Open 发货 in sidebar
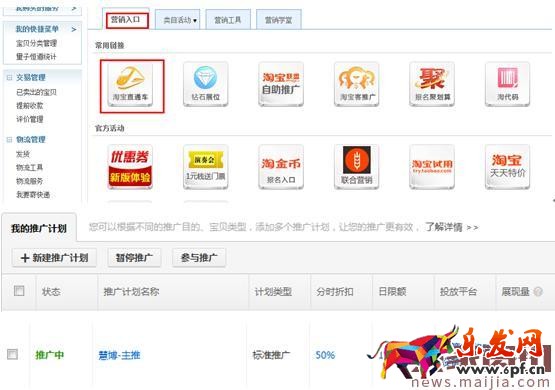Image resolution: width=555 pixels, height=390 pixels. pos(23,154)
